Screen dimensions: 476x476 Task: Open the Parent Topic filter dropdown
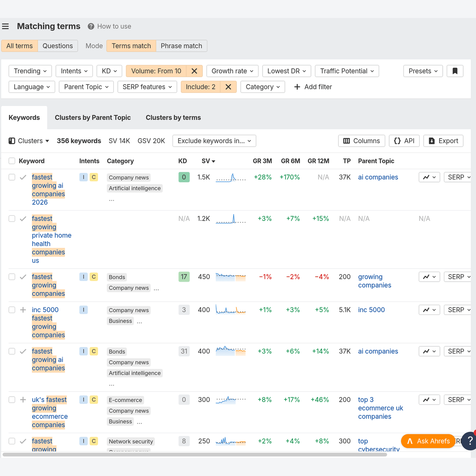tap(86, 87)
